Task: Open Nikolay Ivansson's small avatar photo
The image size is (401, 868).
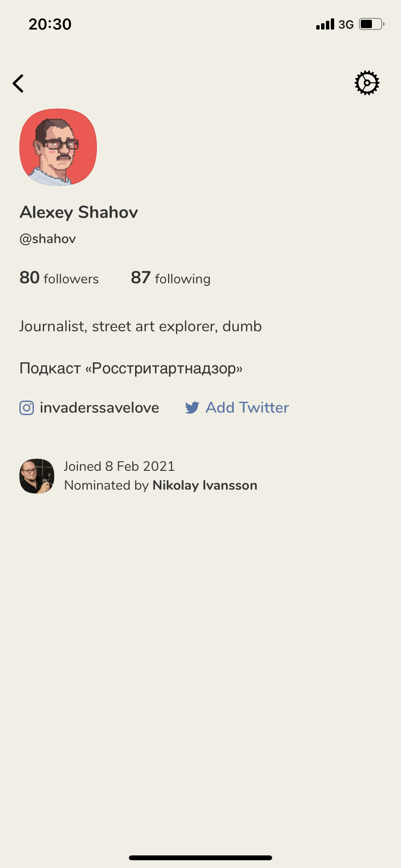Action: tap(37, 476)
